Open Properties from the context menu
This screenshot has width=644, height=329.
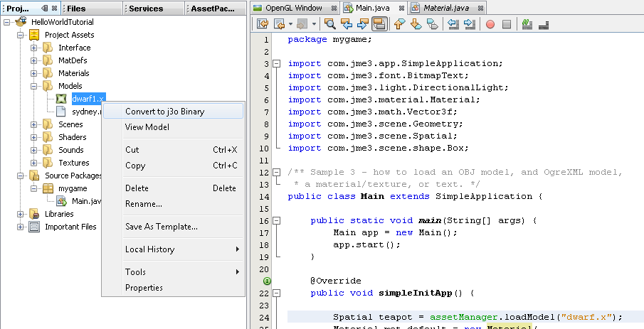click(x=174, y=288)
